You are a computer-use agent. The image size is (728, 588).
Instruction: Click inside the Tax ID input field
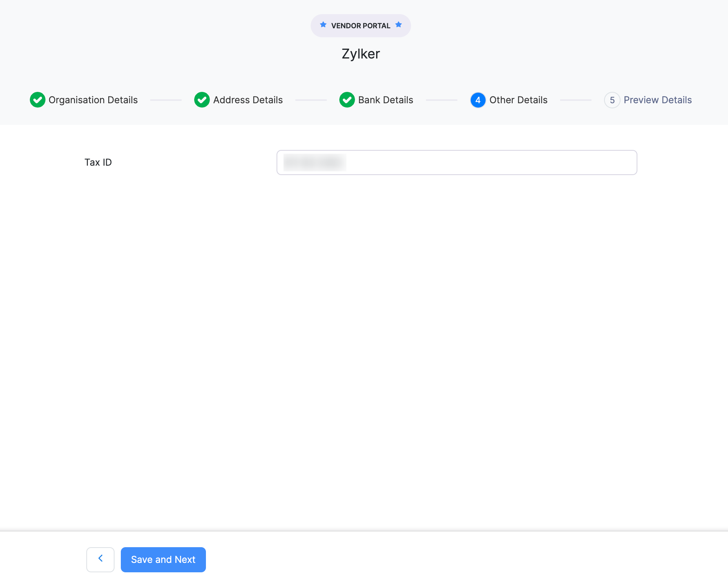pos(456,162)
